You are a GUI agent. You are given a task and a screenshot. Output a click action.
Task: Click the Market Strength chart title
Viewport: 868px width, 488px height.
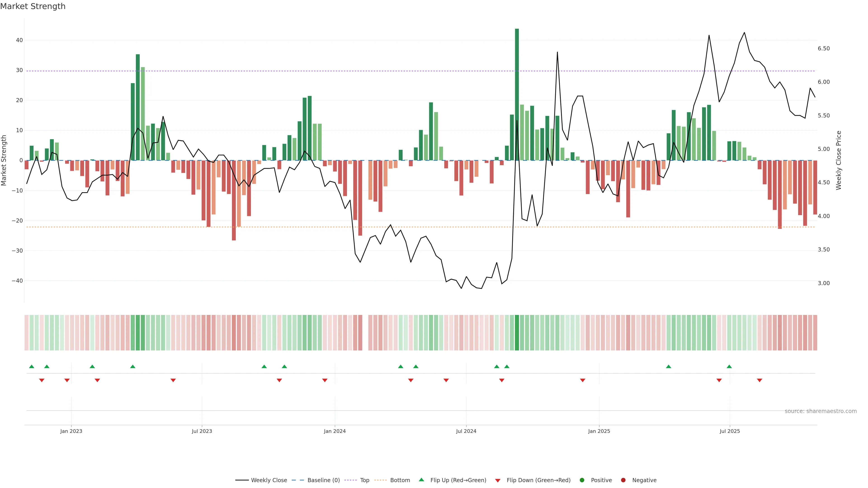(x=33, y=6)
